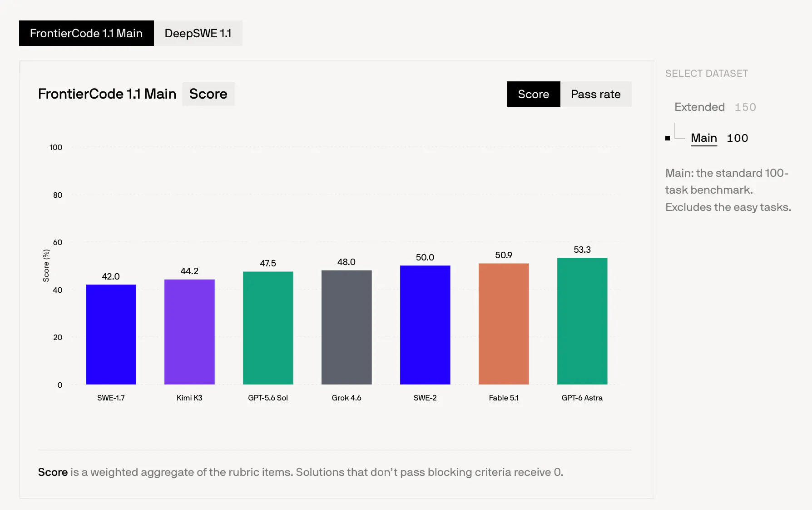Select the Score metric toggle
812x510 pixels.
[534, 94]
